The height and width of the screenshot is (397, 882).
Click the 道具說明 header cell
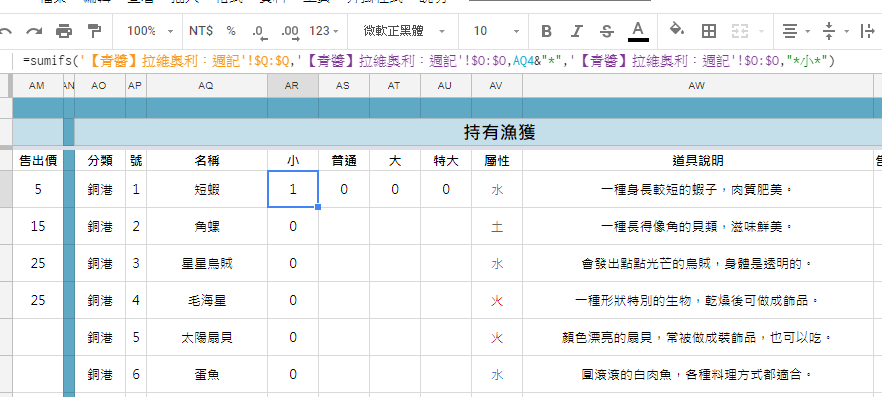click(698, 161)
